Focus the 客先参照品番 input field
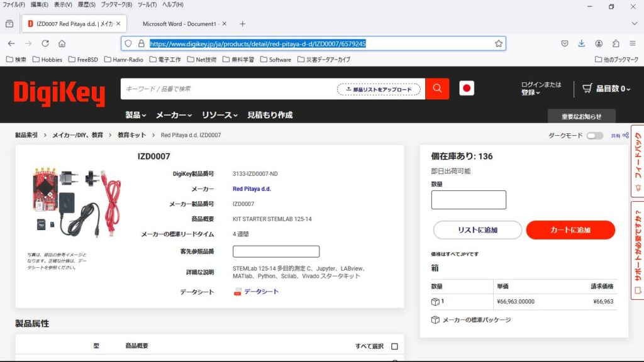Screen dimensions: 644x362 [x=276, y=251]
